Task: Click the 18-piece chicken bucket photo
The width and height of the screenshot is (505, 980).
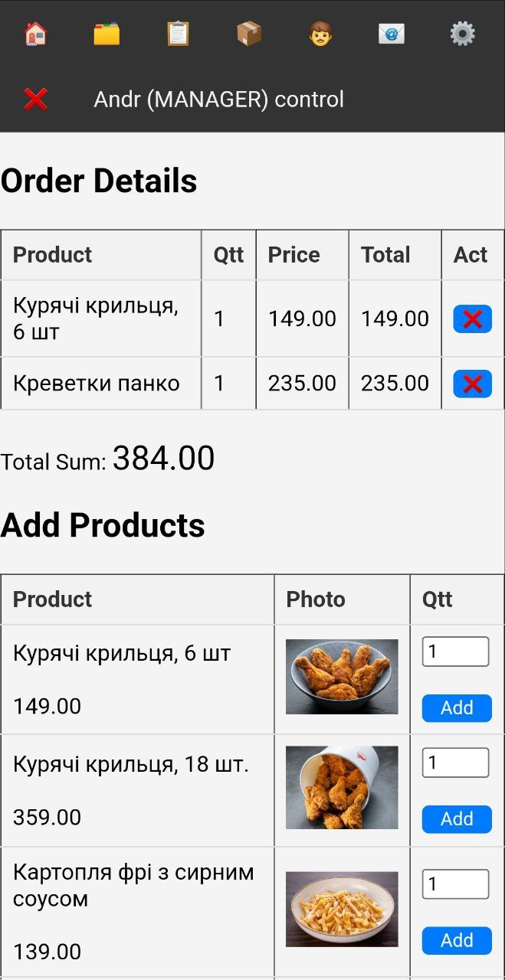Action: (x=342, y=788)
